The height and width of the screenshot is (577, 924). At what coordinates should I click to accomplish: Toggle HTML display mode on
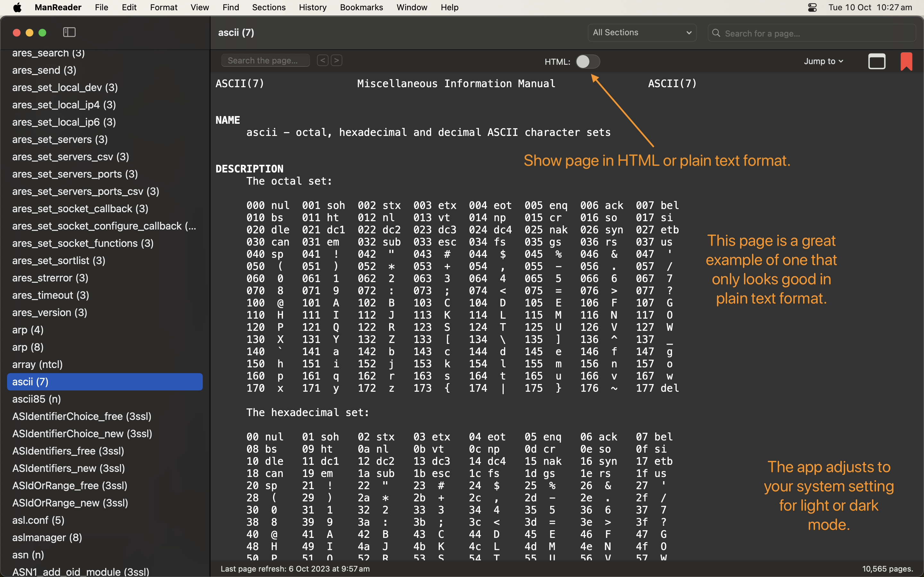586,61
